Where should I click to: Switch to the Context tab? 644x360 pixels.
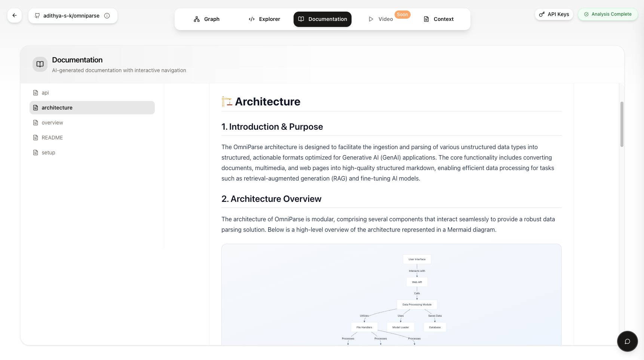pyautogui.click(x=438, y=19)
